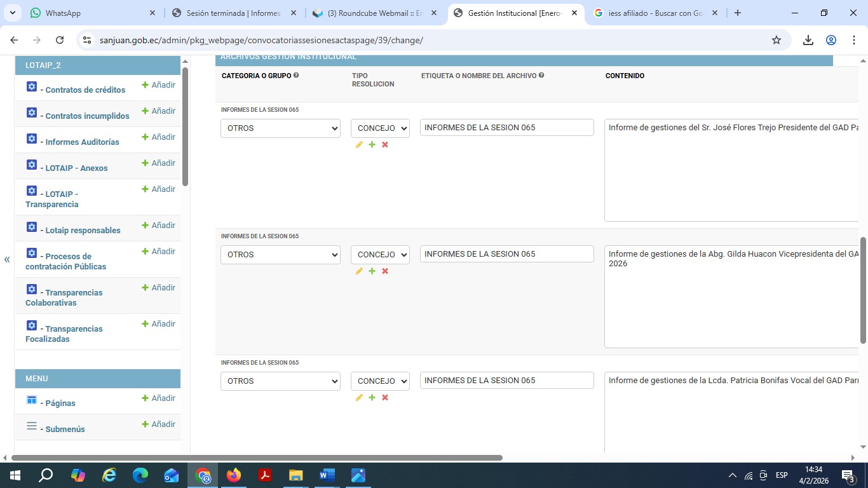Click the red X icon in third row

[385, 398]
